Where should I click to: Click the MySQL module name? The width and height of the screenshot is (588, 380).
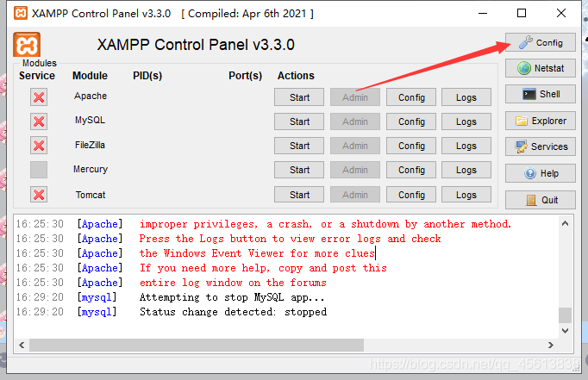pos(90,120)
